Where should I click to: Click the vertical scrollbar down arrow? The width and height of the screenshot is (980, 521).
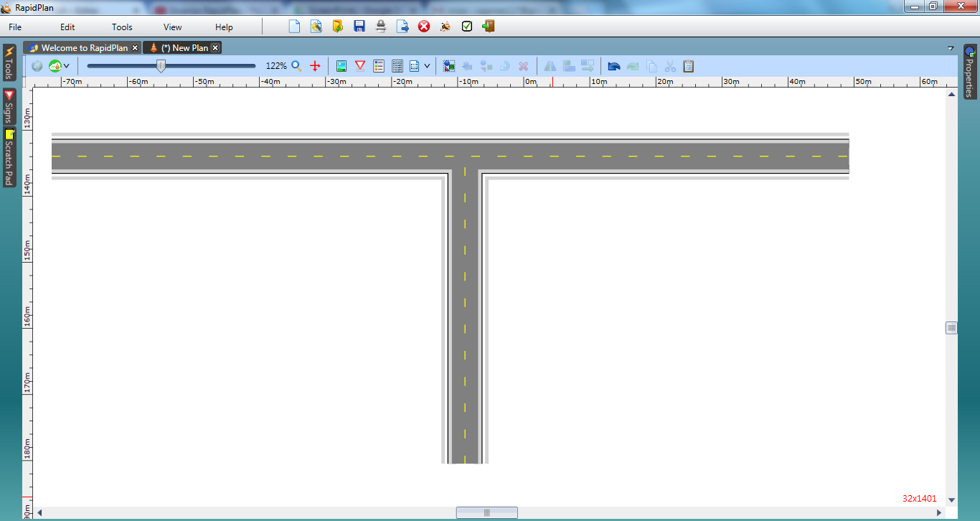pyautogui.click(x=951, y=499)
